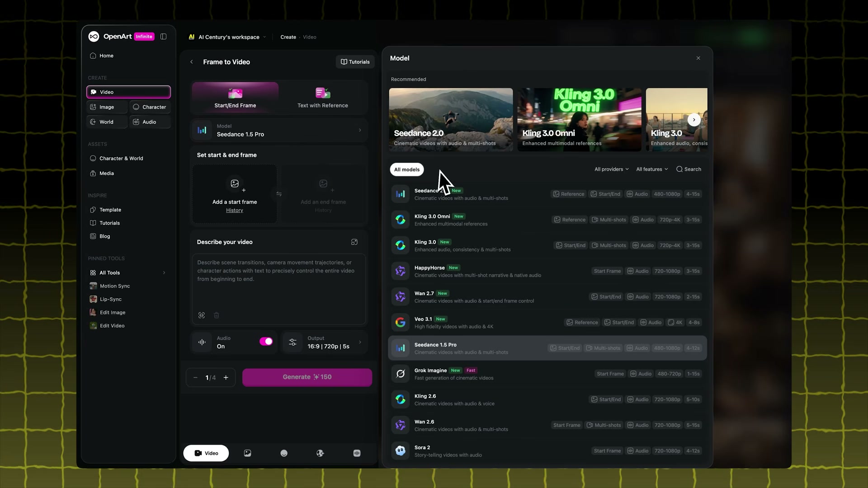Open Output settings 16:9 | 720p | 5s
This screenshot has height=488, width=868.
click(324, 343)
